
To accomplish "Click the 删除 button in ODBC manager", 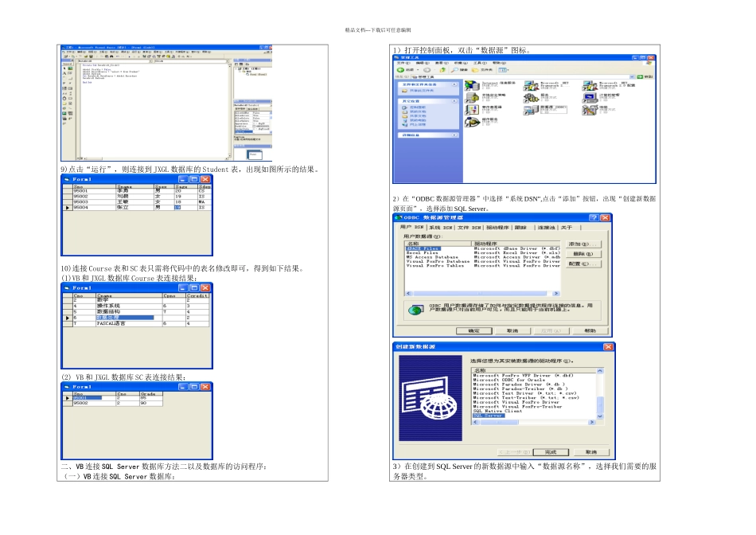I will [583, 254].
